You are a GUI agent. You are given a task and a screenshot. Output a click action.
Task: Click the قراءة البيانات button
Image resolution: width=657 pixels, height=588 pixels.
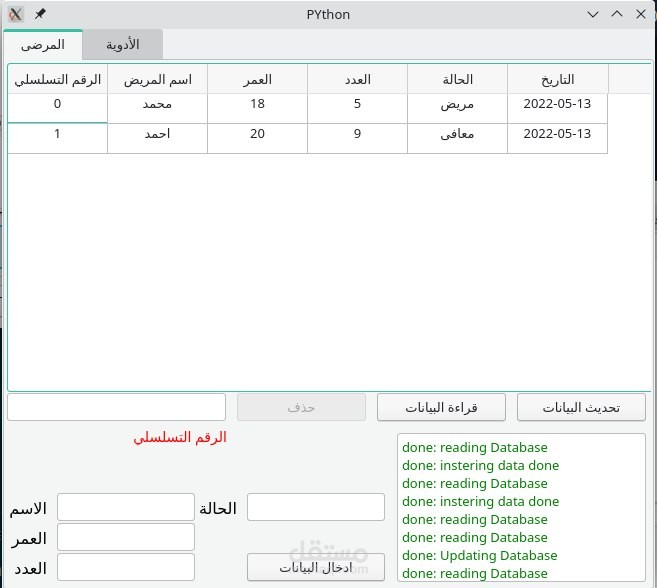441,407
